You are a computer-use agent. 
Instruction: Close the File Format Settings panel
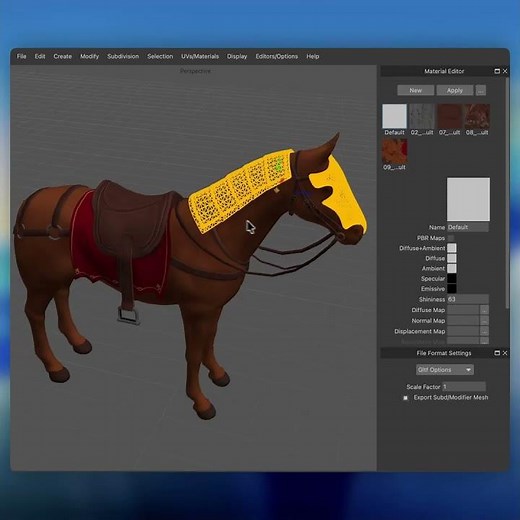pyautogui.click(x=505, y=353)
